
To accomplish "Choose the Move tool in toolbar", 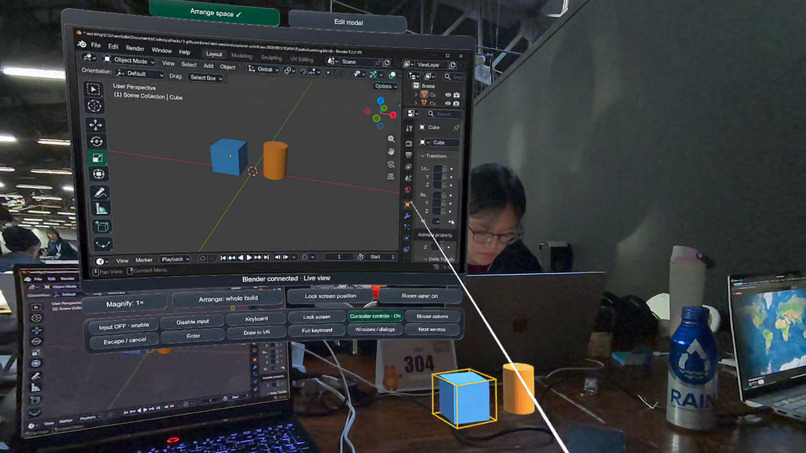I will pos(96,124).
